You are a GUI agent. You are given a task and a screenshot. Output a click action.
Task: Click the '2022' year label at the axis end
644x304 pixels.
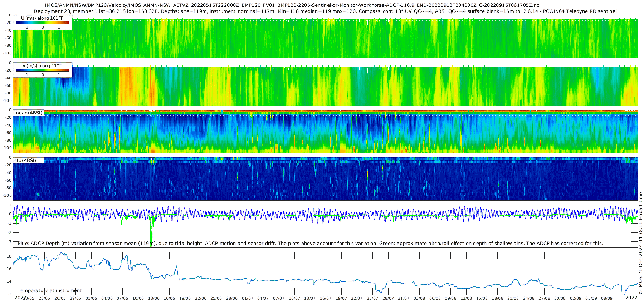pos(631,298)
